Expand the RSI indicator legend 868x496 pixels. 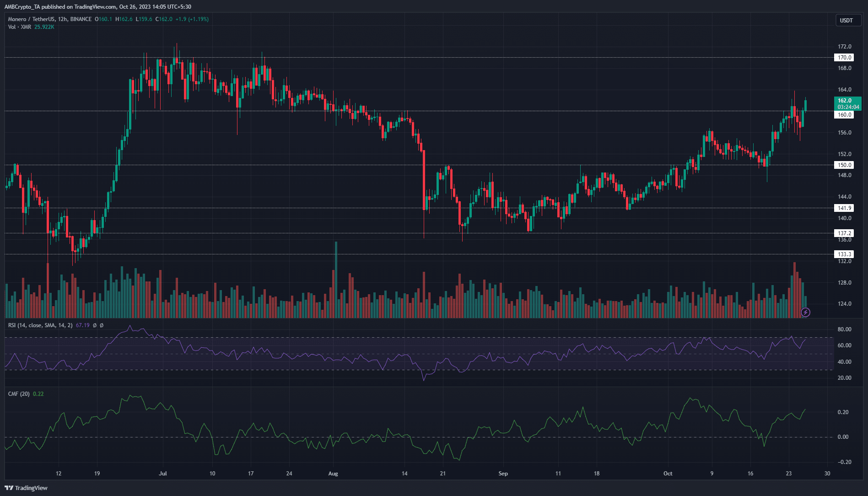point(40,325)
